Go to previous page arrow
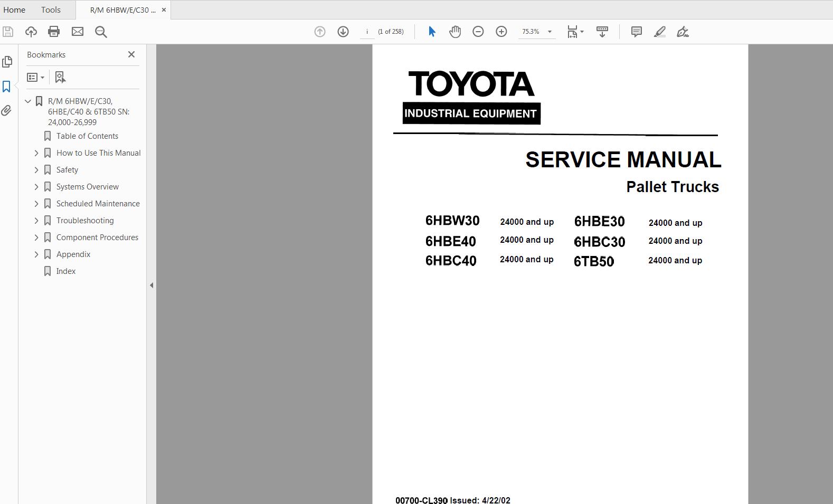Viewport: 833px width, 504px height. [320, 32]
